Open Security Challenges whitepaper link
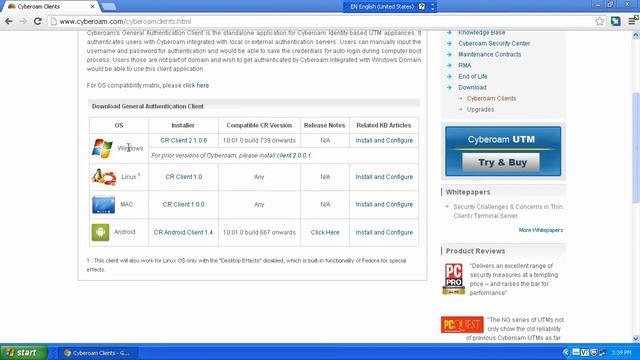 tap(508, 211)
